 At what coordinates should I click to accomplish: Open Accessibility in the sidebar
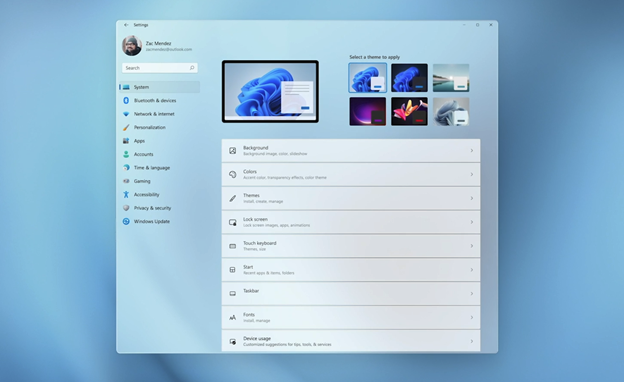(x=159, y=195)
